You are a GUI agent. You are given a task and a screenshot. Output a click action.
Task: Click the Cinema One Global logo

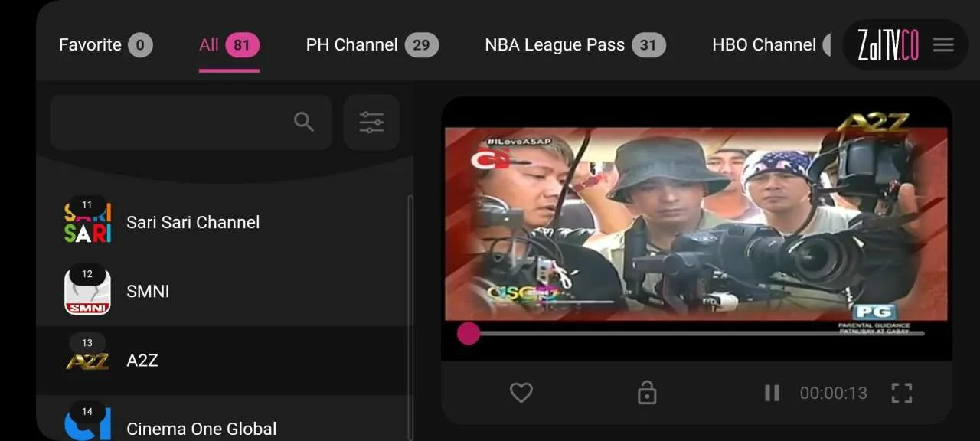coord(87,423)
